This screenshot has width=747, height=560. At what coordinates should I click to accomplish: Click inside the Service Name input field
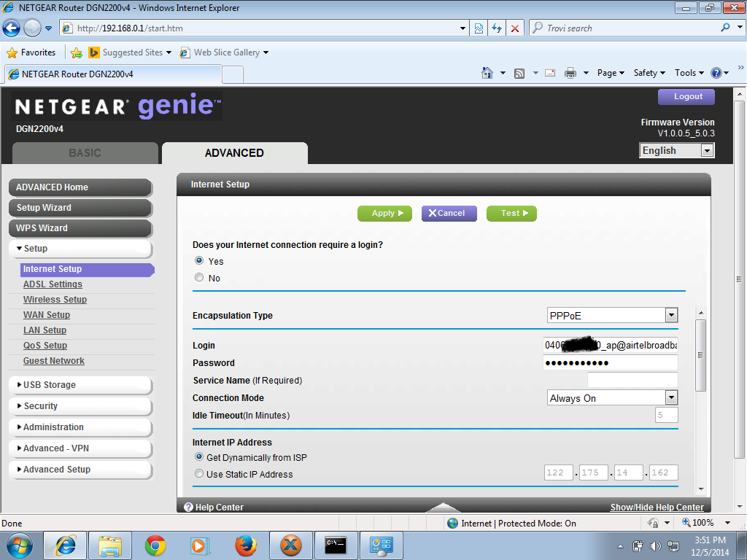pyautogui.click(x=632, y=380)
